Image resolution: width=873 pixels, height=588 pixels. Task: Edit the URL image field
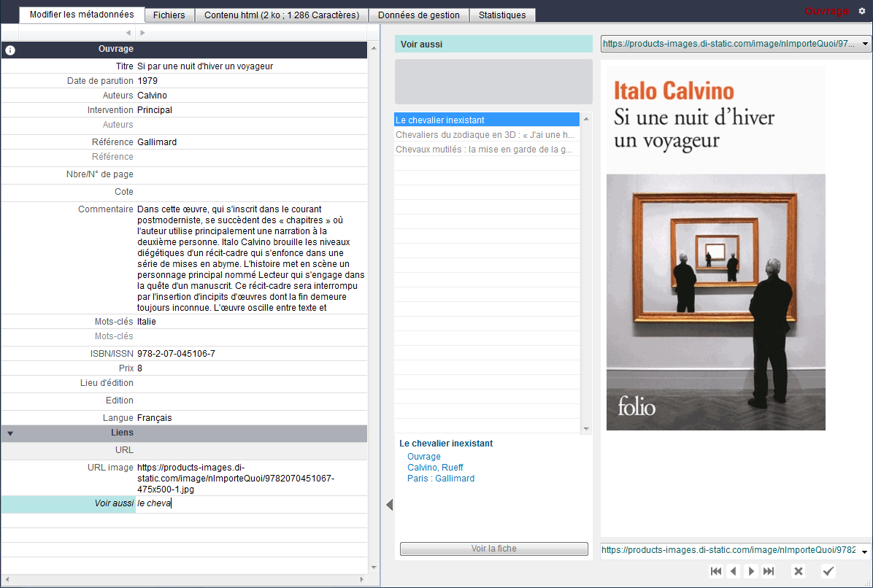(252, 479)
